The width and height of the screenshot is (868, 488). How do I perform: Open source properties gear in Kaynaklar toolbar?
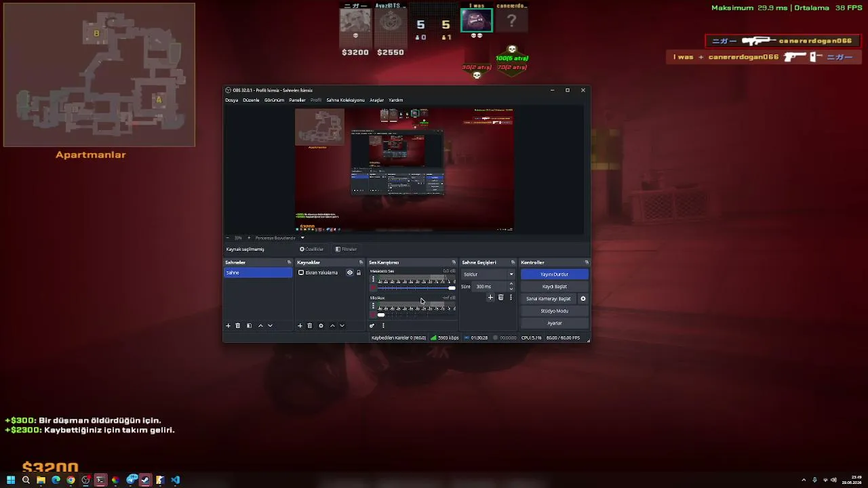point(321,326)
